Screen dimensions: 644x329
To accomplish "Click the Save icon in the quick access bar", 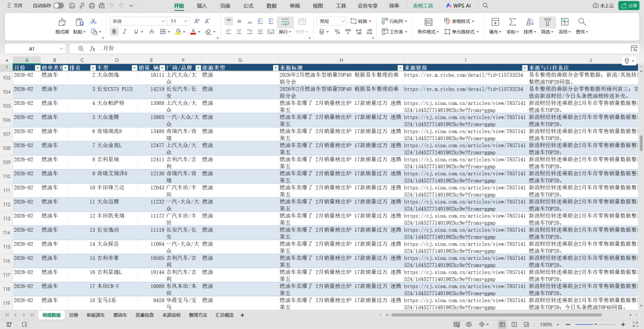I will point(72,6).
